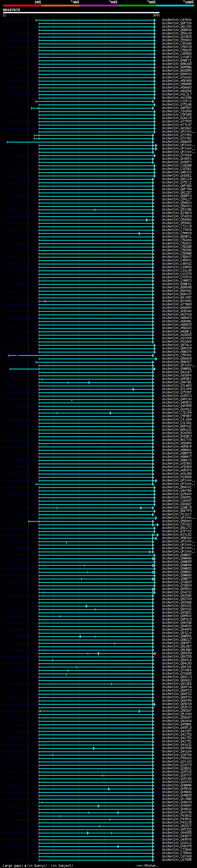
Task: Click hit label UniRef100_Q2WEJ5
Action: click(x=176, y=507)
